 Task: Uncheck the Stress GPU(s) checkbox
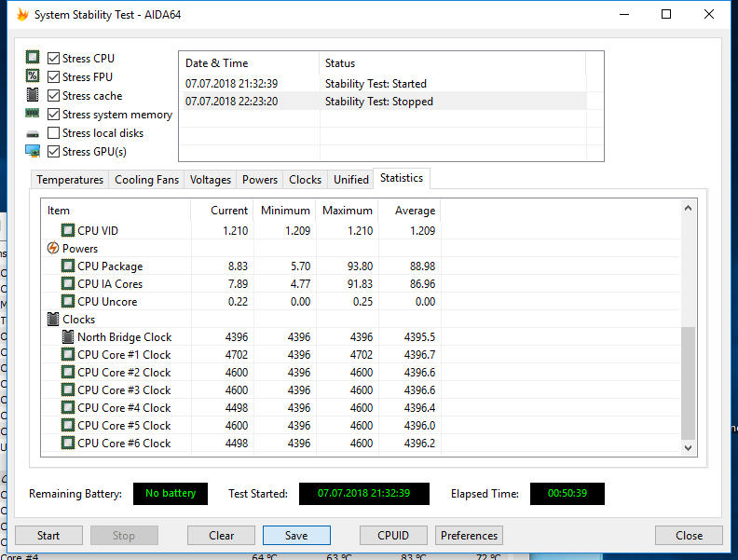(54, 152)
